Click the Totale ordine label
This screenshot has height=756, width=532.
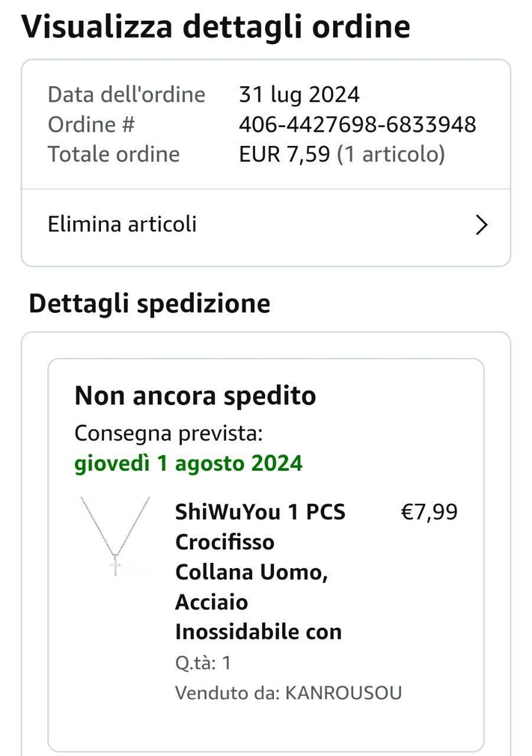point(113,154)
